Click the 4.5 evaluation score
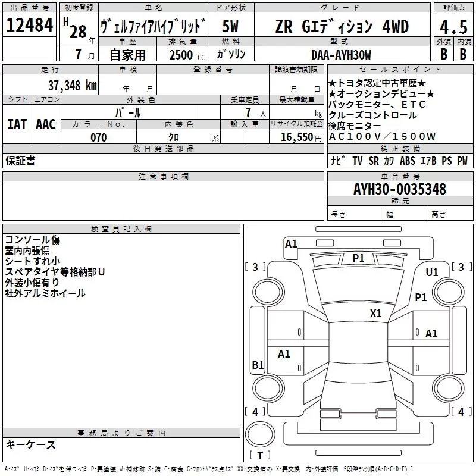This screenshot has width=476, height=476. pos(453,27)
